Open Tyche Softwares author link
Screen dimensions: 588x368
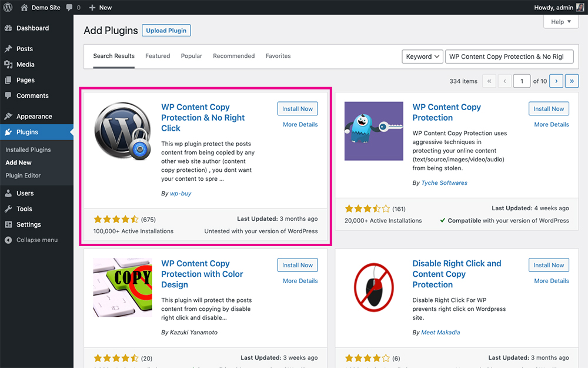445,183
